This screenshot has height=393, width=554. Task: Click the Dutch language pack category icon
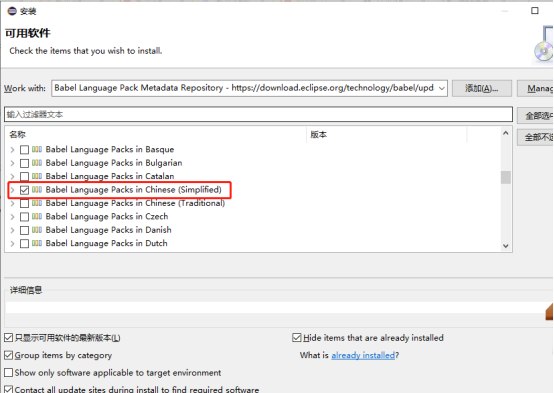pyautogui.click(x=37, y=243)
